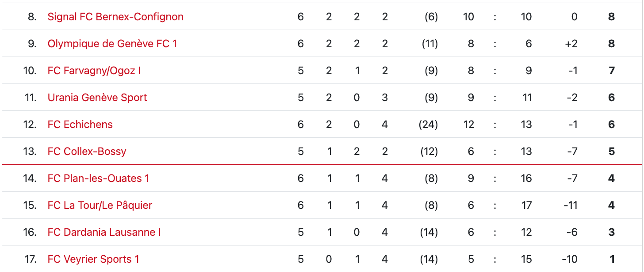The height and width of the screenshot is (272, 644).
Task: Click FC Farvagny/Ogoz I points total of 7
Action: pyautogui.click(x=612, y=71)
